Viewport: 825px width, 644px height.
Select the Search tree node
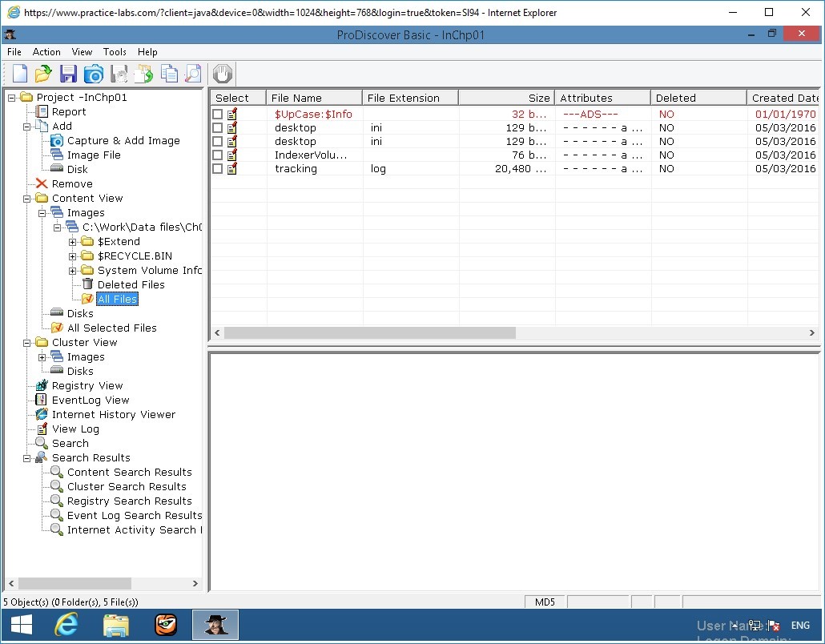(x=70, y=443)
